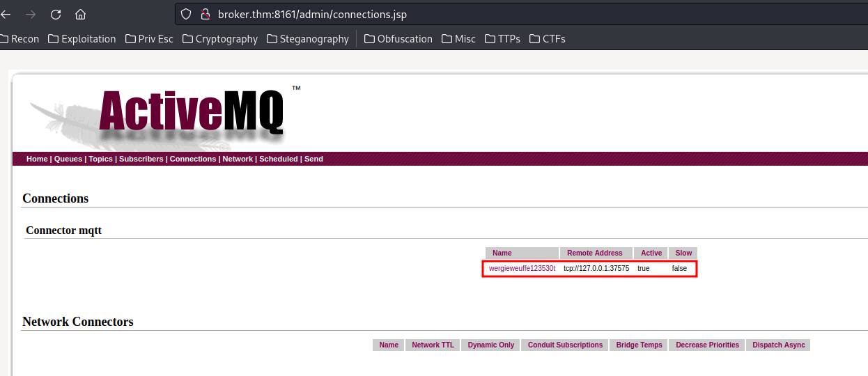Click the Conduit Subscriptions column header

coord(565,345)
